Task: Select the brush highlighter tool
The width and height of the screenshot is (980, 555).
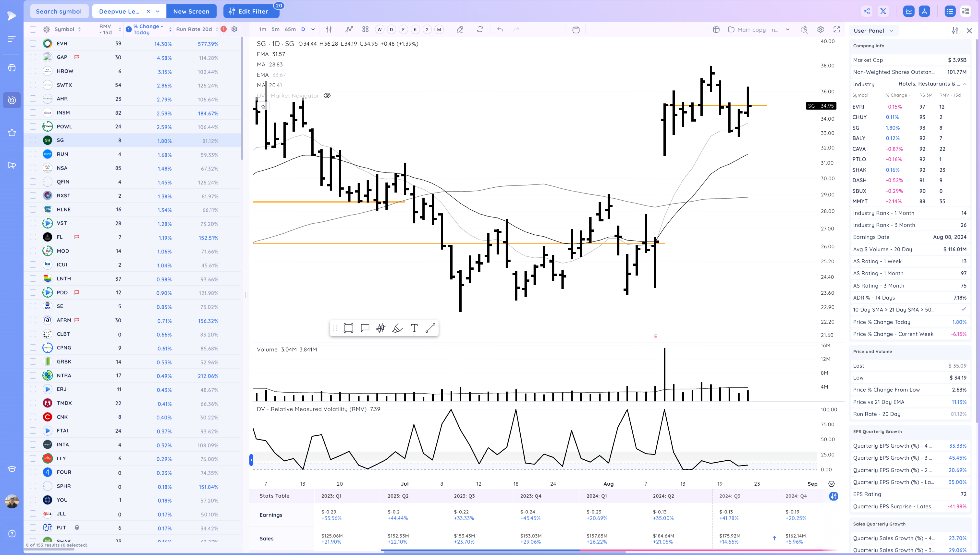Action: coord(397,328)
